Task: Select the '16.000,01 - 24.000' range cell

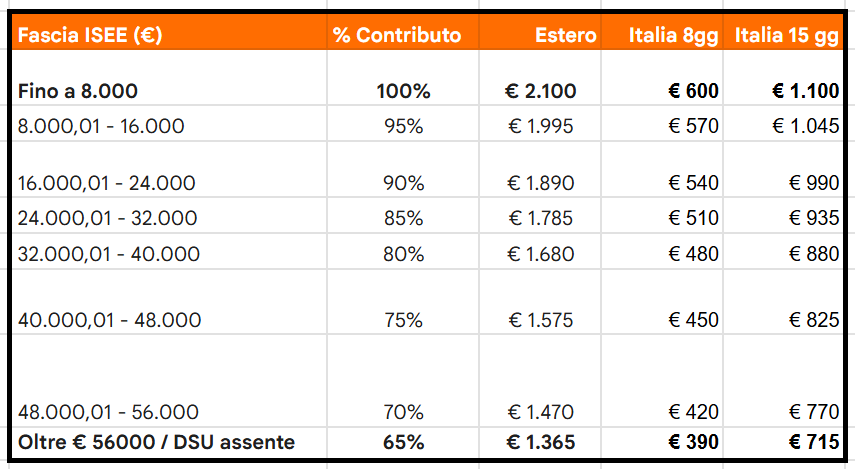Action: coord(107,184)
